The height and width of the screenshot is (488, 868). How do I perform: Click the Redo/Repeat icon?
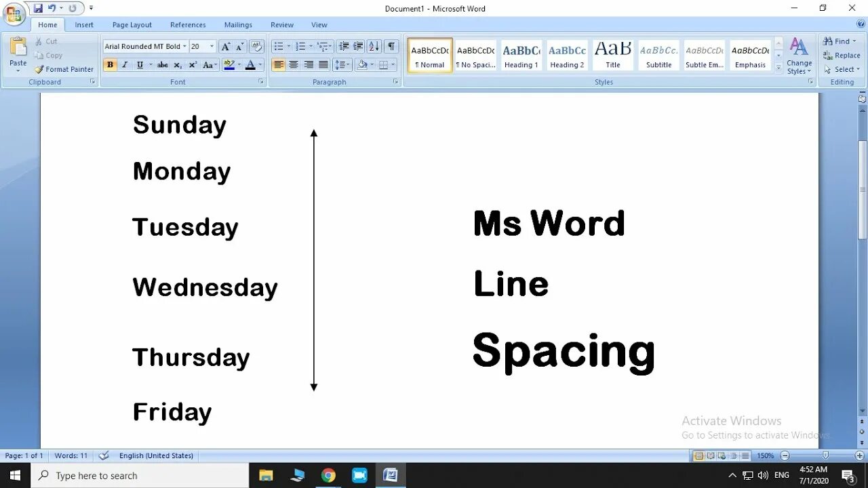coord(73,8)
